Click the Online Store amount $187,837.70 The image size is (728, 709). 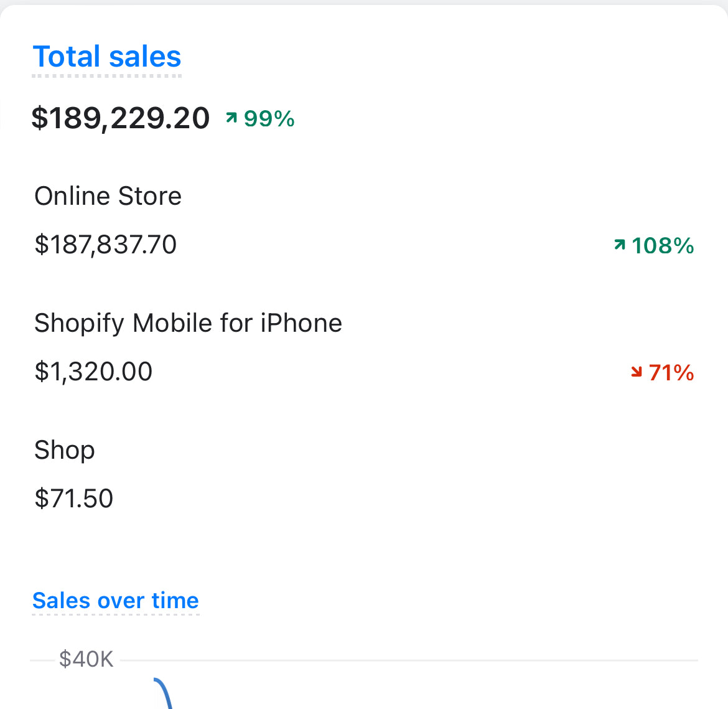point(106,245)
